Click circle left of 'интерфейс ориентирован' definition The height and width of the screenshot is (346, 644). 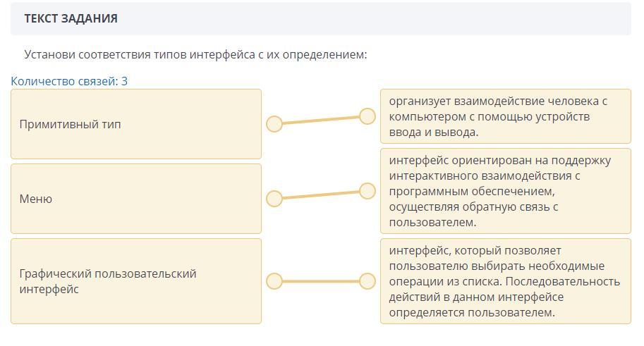pos(367,191)
